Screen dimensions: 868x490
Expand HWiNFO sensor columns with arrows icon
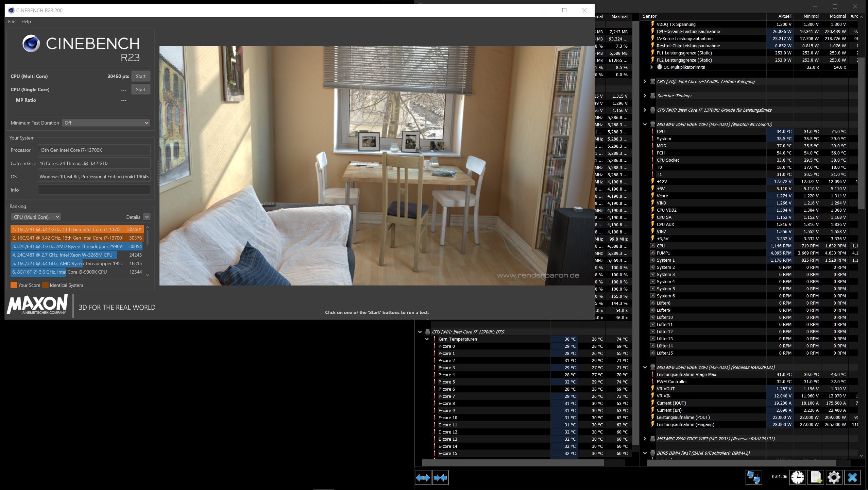423,478
